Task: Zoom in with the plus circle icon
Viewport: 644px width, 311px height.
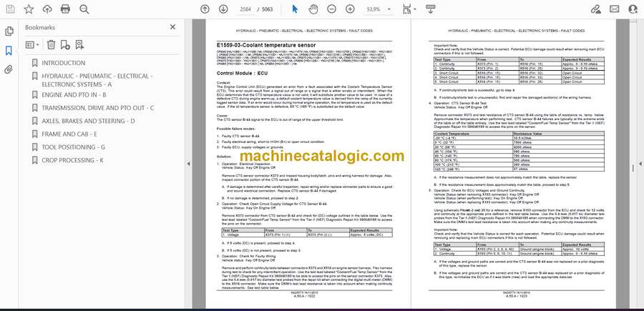Action: tap(350, 9)
